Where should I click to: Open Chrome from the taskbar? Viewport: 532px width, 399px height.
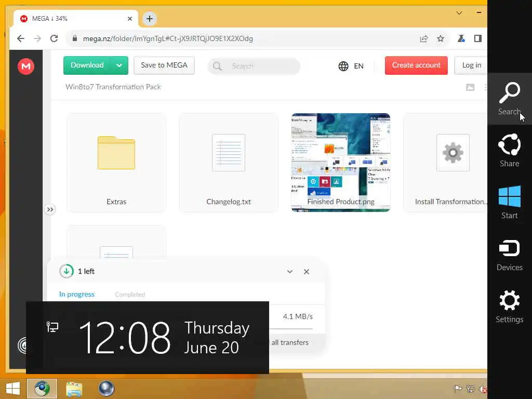coord(42,389)
